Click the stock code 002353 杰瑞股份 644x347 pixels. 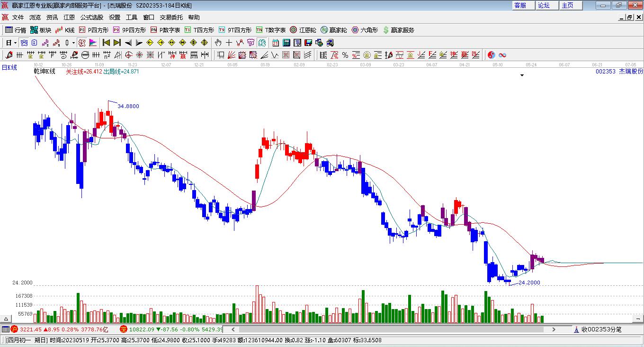[619, 72]
